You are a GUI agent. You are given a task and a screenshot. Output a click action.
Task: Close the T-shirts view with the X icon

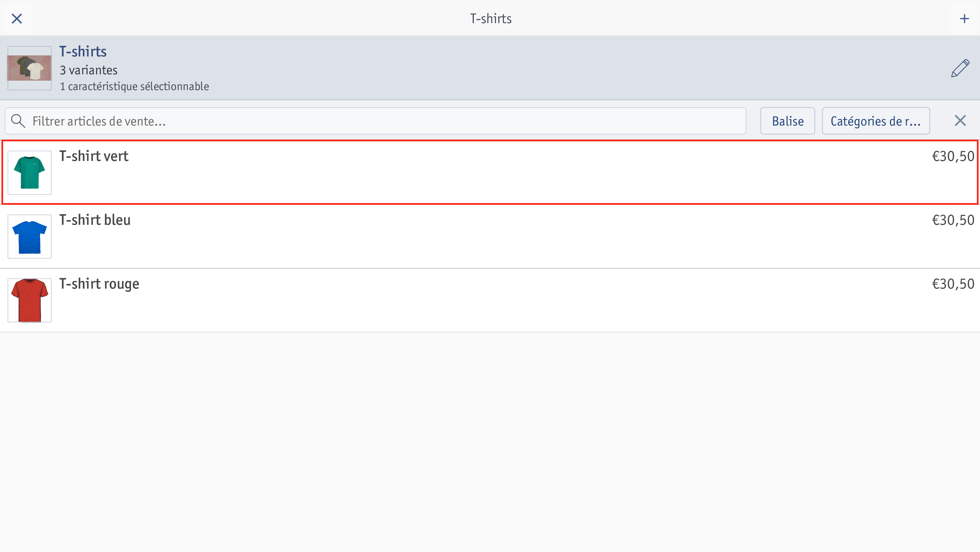click(17, 18)
